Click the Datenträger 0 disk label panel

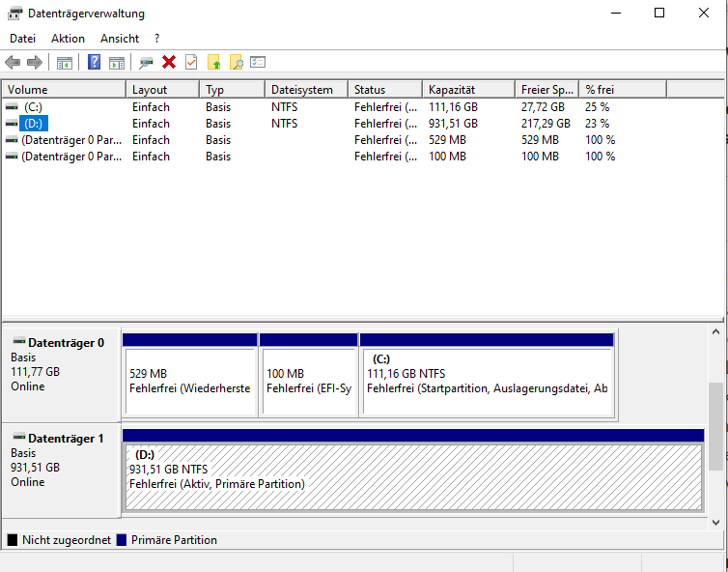[x=61, y=375]
